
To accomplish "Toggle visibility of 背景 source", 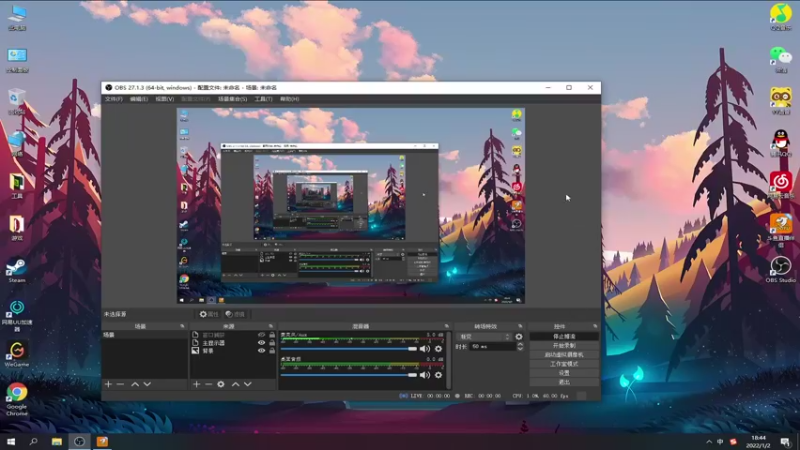I will (x=261, y=351).
